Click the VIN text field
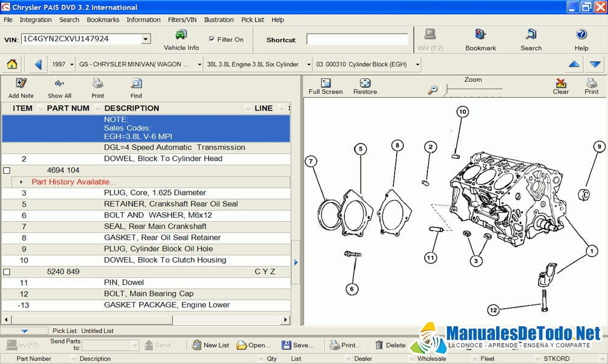Viewport: 608px width, 364px height. 81,39
